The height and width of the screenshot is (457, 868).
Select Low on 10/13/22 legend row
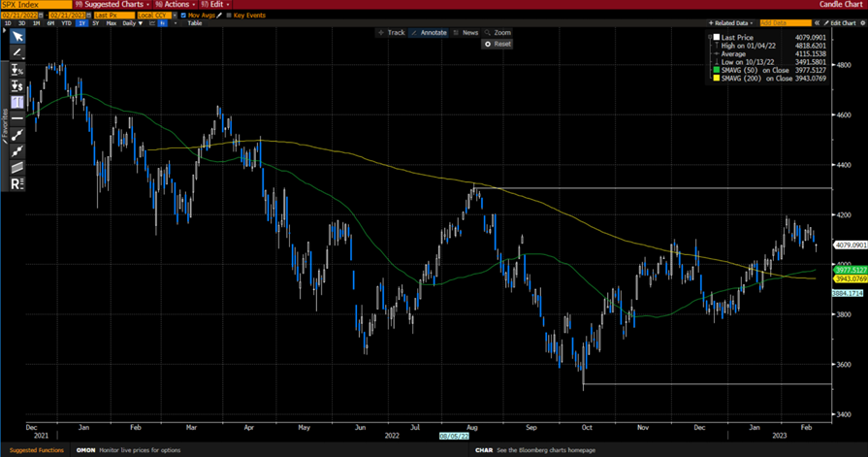coord(770,62)
